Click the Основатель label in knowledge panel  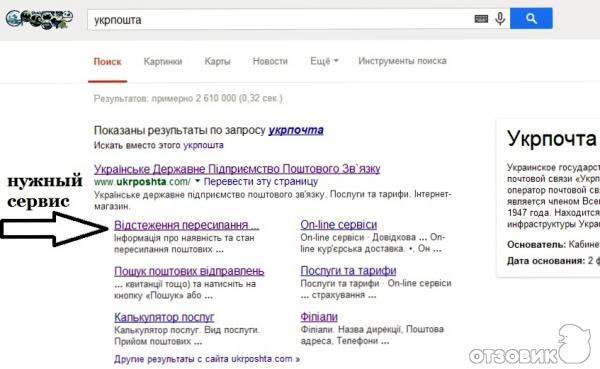[x=536, y=244]
